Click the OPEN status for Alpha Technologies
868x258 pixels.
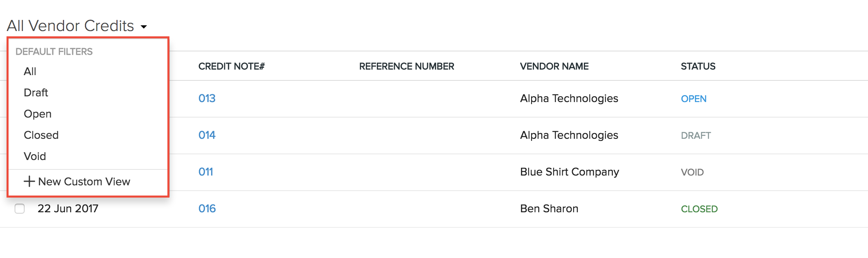[x=694, y=98]
